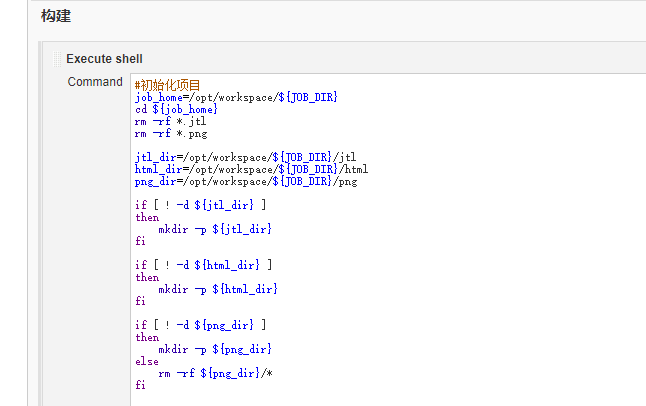This screenshot has height=406, width=646.
Task: Place cursor on mkdir -p ${jtl_dir} line
Action: (214, 229)
